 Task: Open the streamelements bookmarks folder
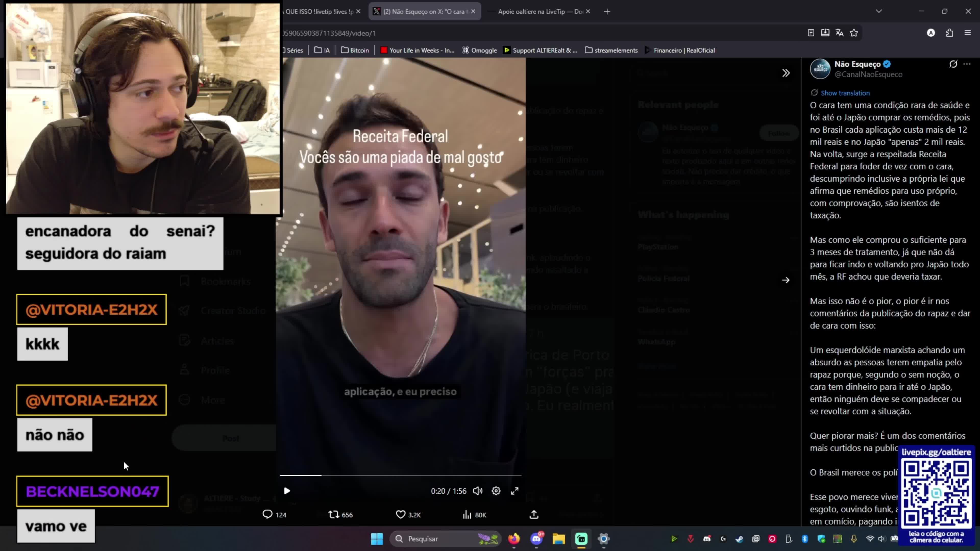coord(611,50)
